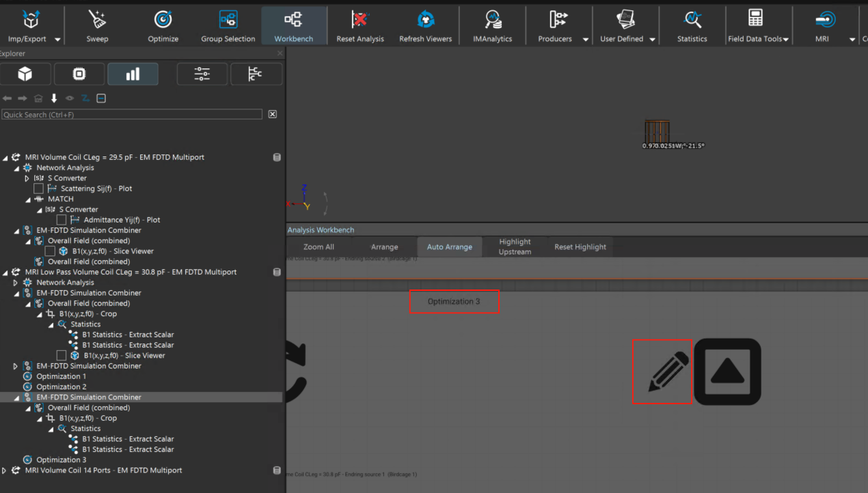Open the Explorer 3D cube model view
868x493 pixels.
[25, 74]
